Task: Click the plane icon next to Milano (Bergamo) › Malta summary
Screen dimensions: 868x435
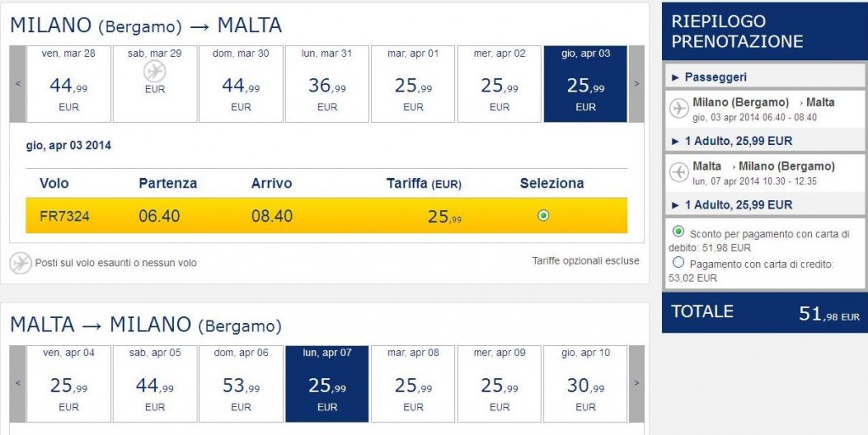Action: pyautogui.click(x=678, y=109)
